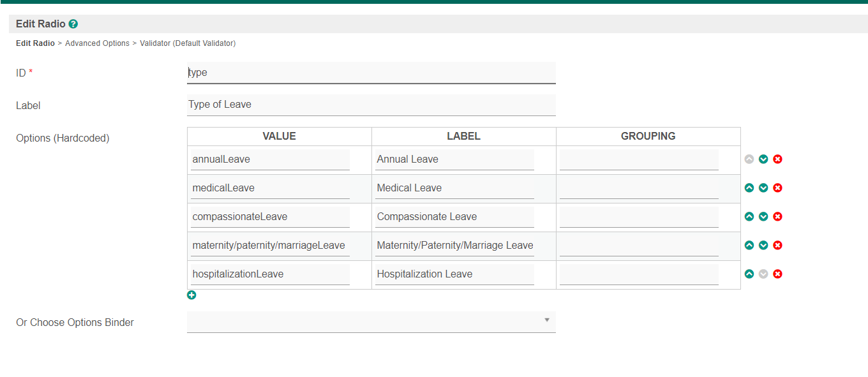Select the Edit Radio breadcrumb tab
The width and height of the screenshot is (868, 377).
(x=35, y=43)
